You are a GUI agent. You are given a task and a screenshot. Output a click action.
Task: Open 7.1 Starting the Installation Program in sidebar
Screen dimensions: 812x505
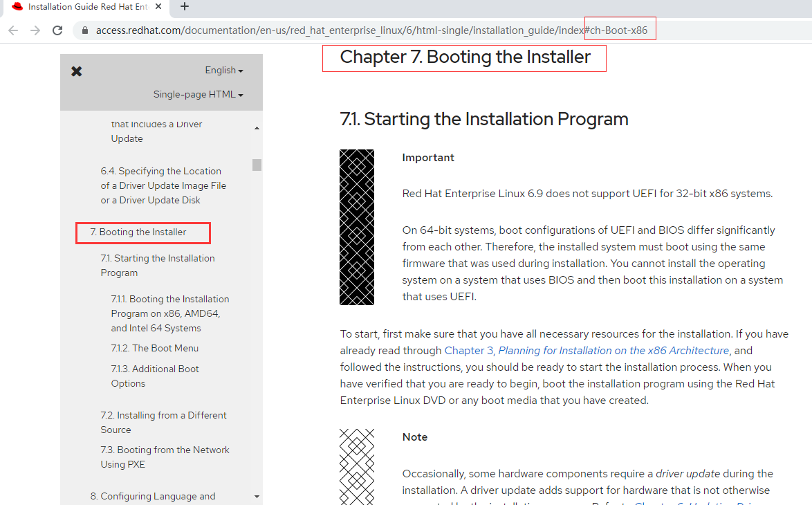(x=158, y=265)
